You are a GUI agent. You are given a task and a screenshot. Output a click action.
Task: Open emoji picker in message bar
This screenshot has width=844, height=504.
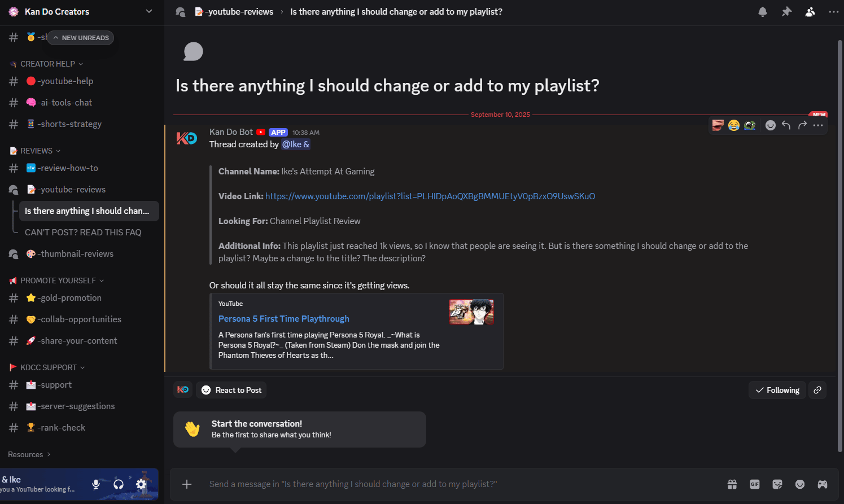[800, 484]
